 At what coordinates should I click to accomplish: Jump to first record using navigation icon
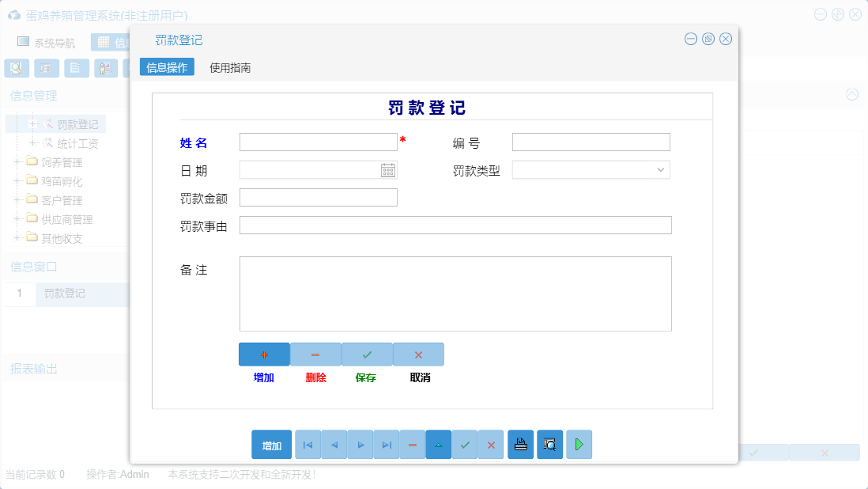pyautogui.click(x=307, y=444)
